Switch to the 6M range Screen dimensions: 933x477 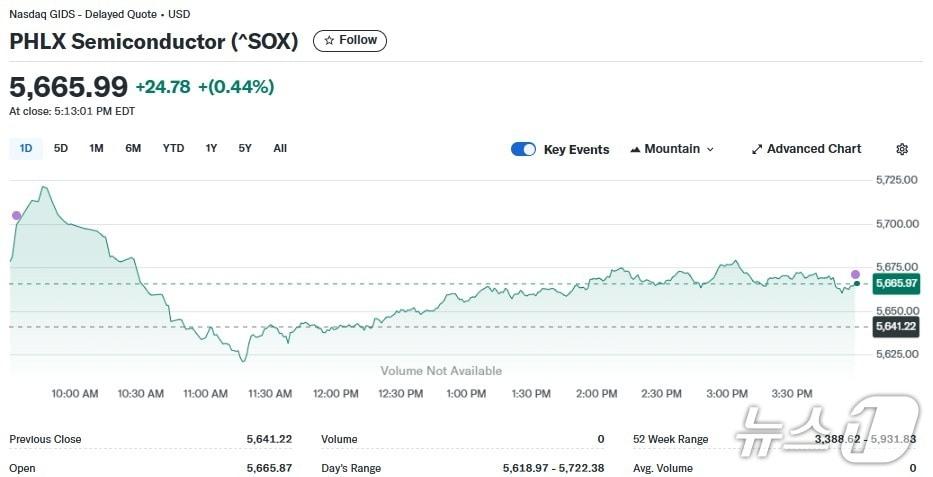point(133,148)
